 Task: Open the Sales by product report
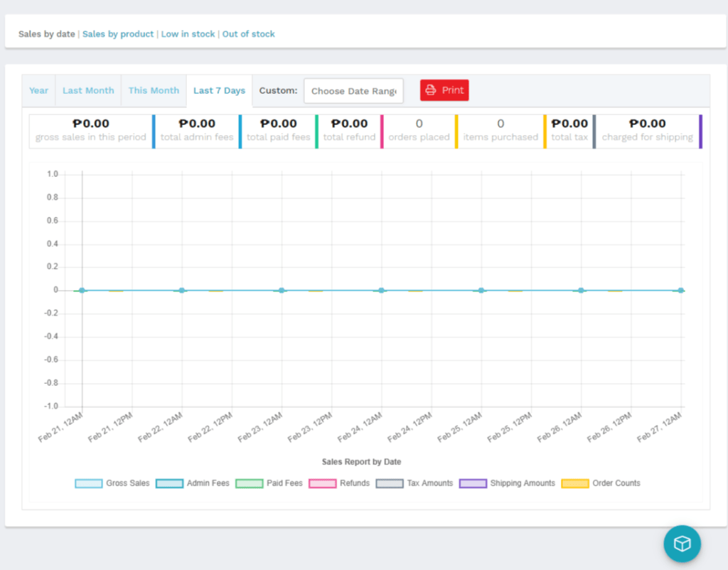click(x=118, y=34)
